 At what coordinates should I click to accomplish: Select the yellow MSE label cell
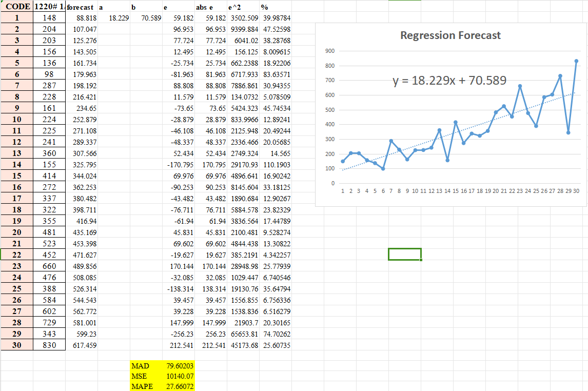(x=139, y=376)
